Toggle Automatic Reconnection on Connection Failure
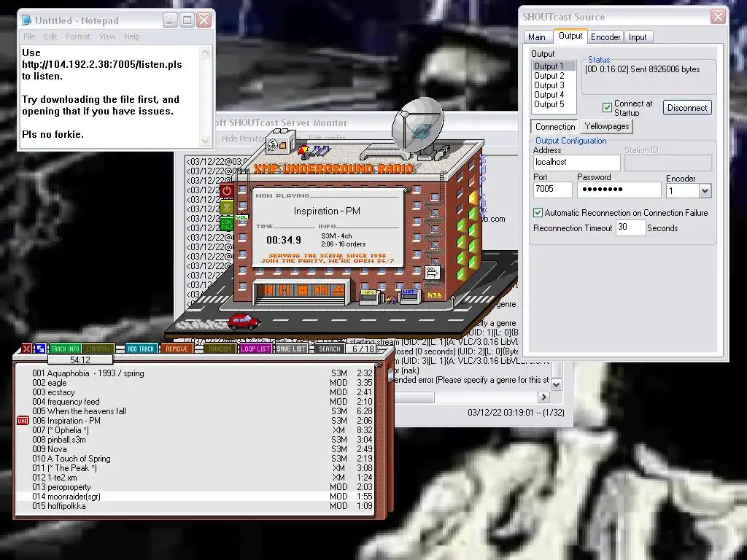Viewport: 747px width, 560px height. pos(538,212)
